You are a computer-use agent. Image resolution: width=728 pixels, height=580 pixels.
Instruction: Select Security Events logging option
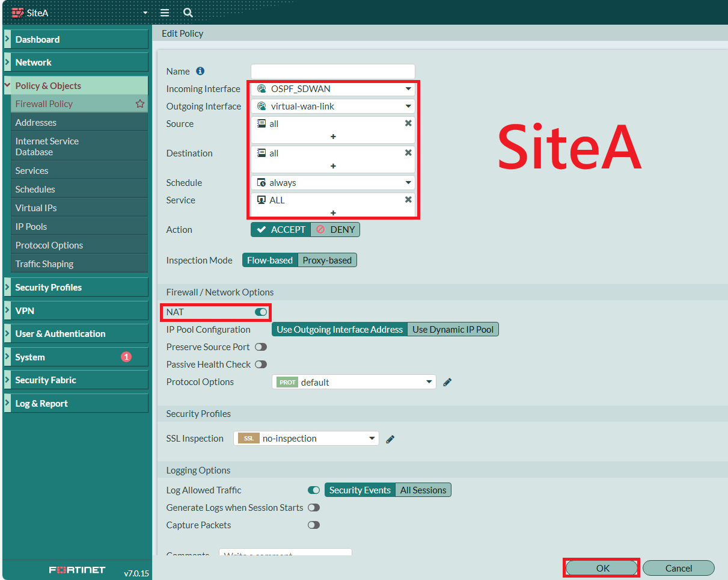tap(360, 490)
